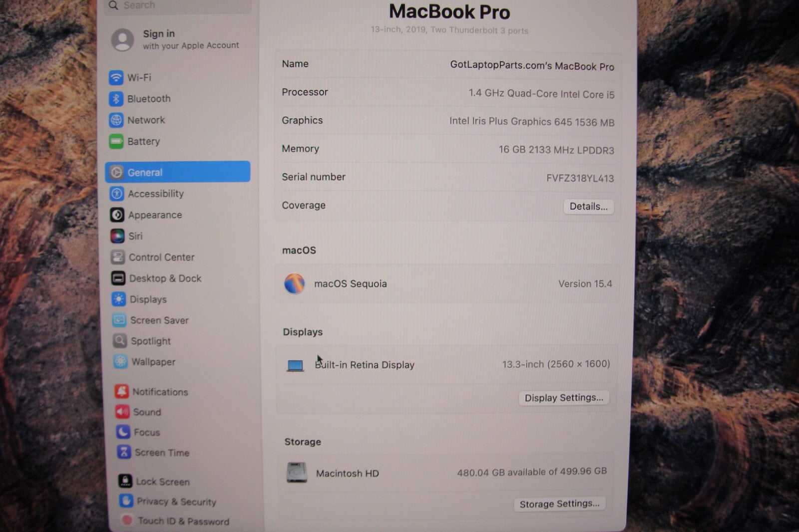This screenshot has height=532, width=799.
Task: Open Bluetooth settings icon
Action: click(x=116, y=99)
